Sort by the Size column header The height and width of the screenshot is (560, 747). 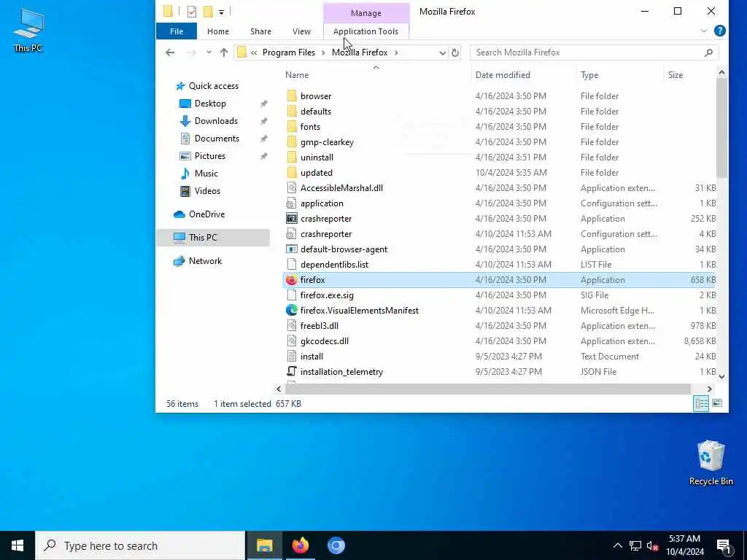(x=675, y=75)
